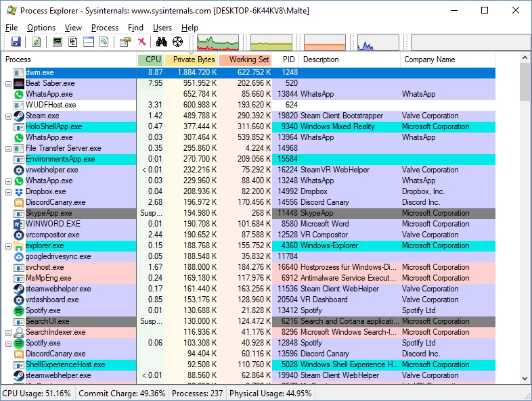
Task: Open the green CPU usage graph in the toolbar
Action: 218,43
